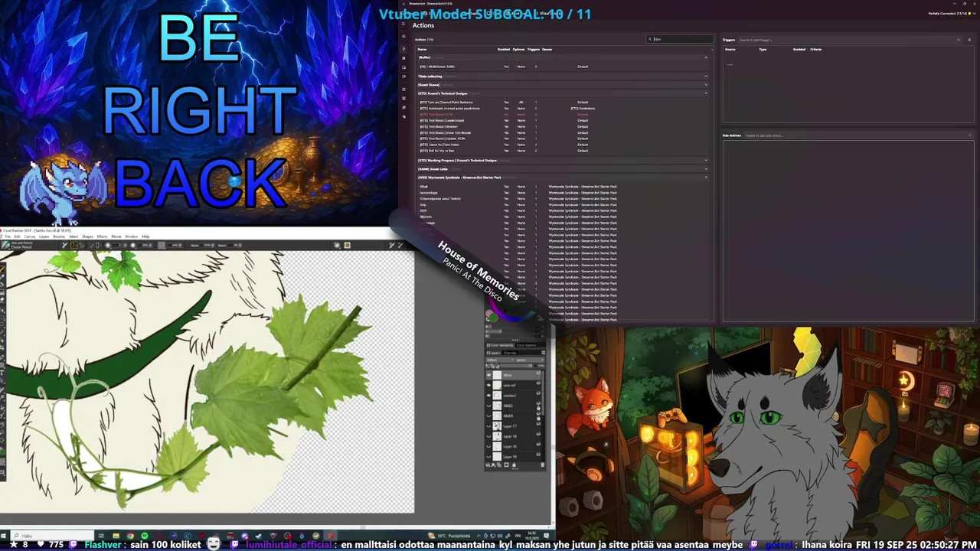Click the paper texture icon in Painter property bar

point(162,245)
